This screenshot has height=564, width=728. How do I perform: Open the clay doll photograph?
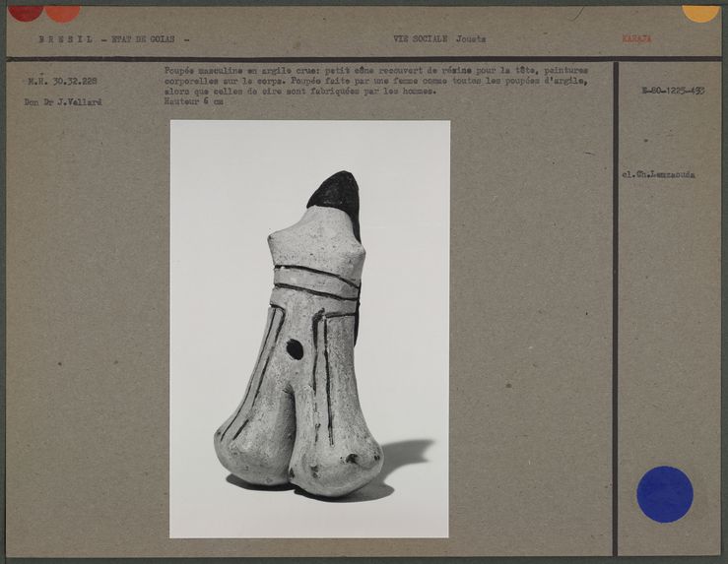309,329
